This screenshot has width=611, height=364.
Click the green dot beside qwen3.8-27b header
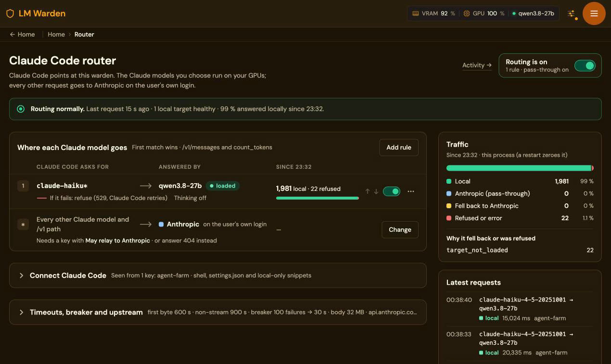click(x=514, y=13)
